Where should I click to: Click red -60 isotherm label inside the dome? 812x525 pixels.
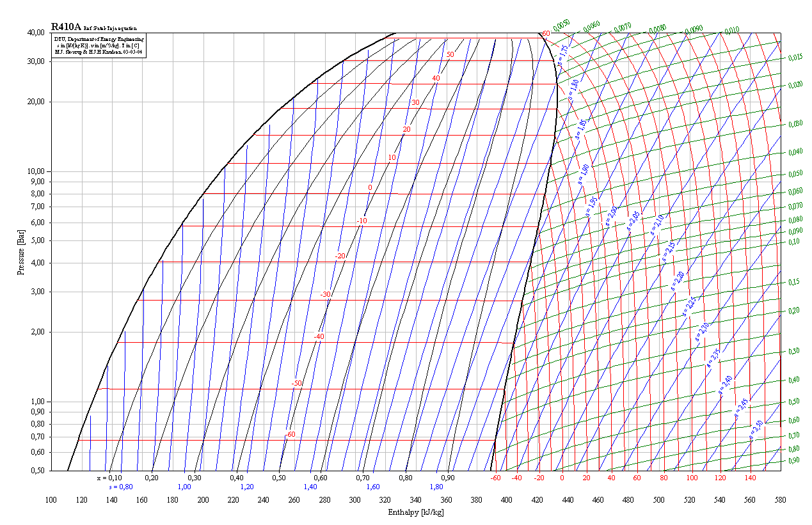coord(291,435)
